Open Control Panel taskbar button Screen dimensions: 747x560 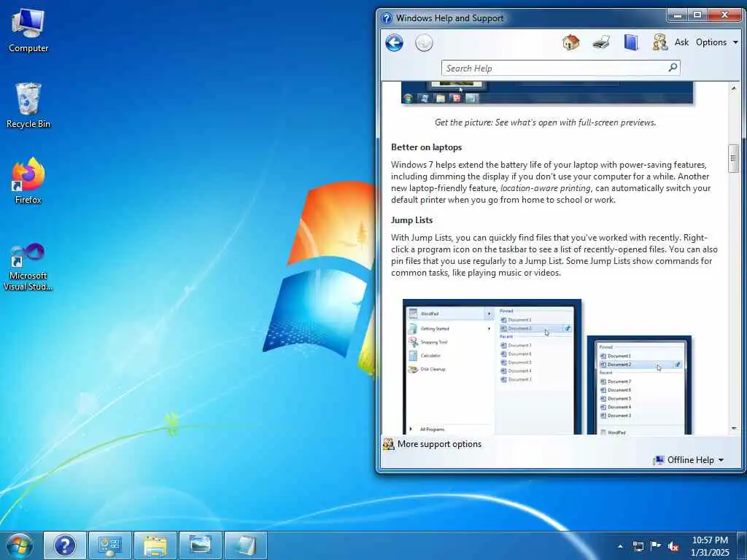(110, 545)
